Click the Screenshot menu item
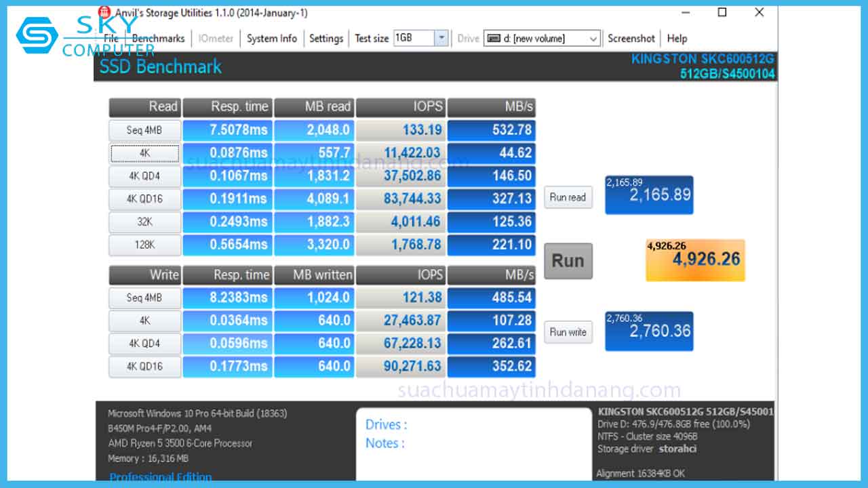Screen dimensions: 868x488 (631, 39)
